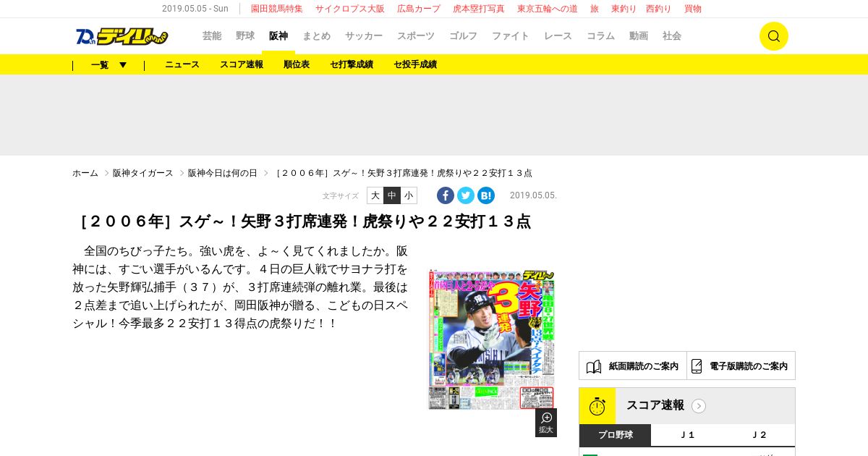Screen dimensions: 868x456
Task: Open the ゴルフ navigation tab
Action: tap(464, 36)
